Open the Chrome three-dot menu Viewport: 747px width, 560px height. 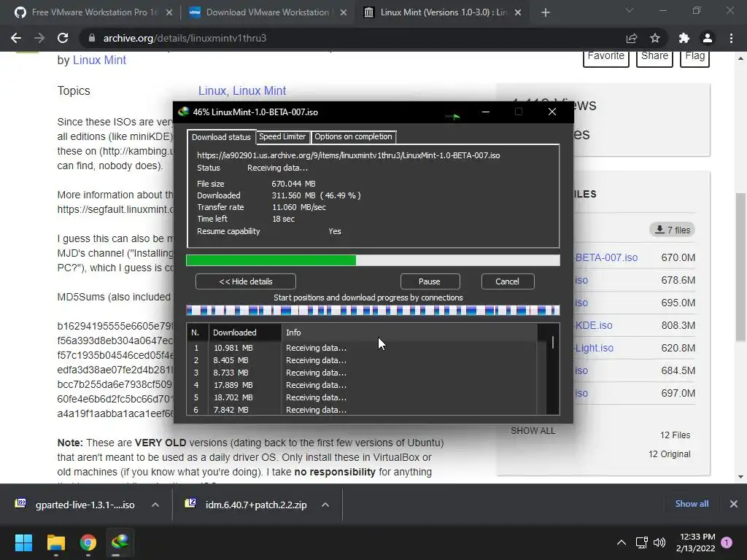(x=731, y=38)
